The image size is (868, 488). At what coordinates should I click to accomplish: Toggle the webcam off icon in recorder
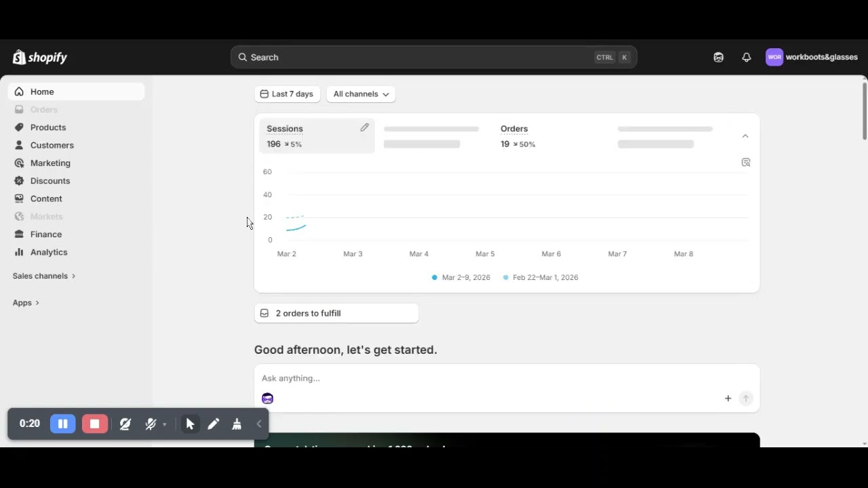(x=125, y=424)
